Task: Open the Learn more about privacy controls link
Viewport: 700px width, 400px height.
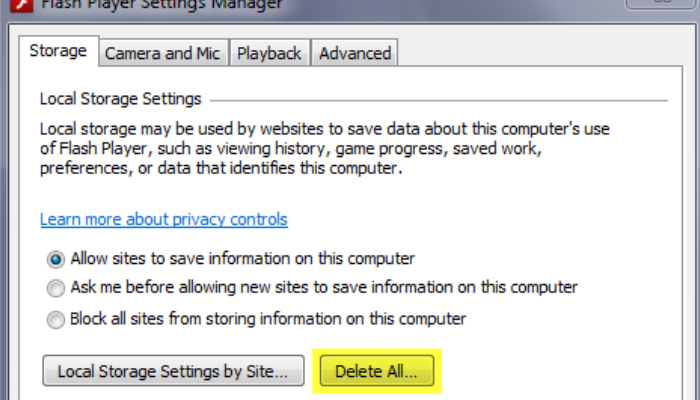Action: 164,219
